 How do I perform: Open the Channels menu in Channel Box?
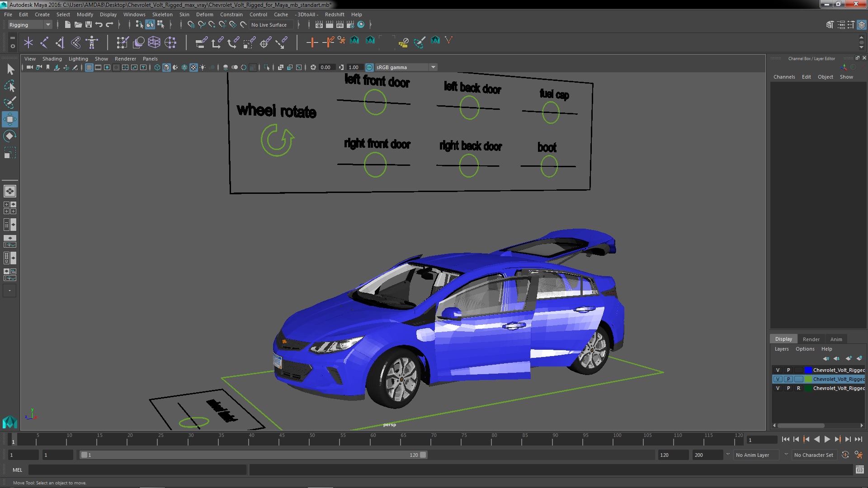point(784,77)
